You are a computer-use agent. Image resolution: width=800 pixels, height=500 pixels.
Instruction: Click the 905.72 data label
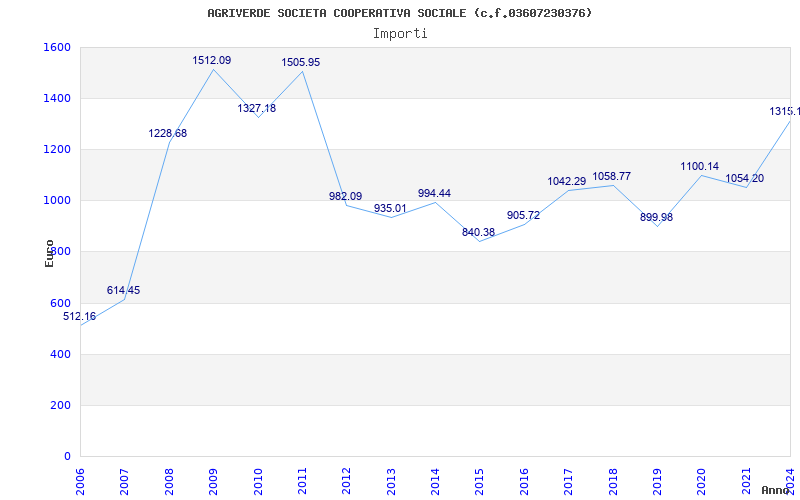[x=523, y=215]
